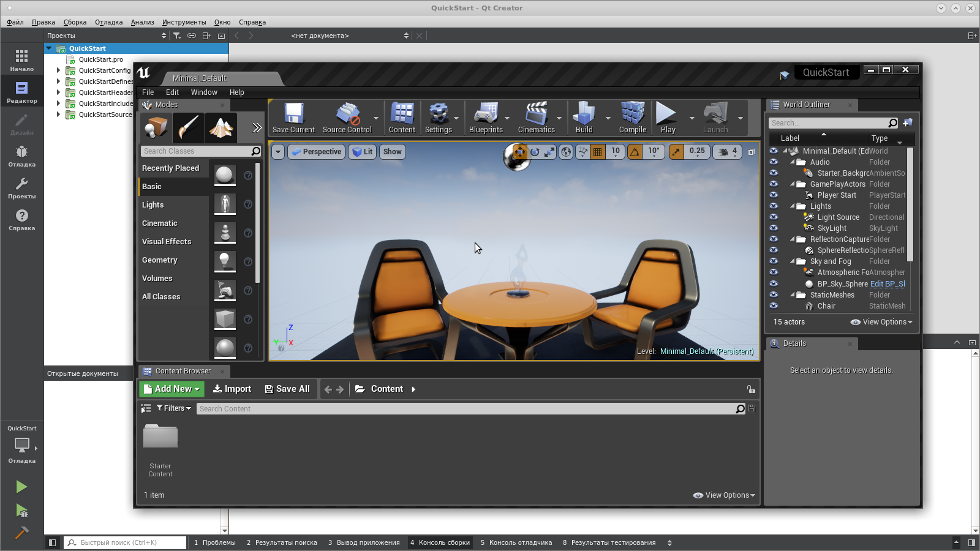The image size is (980, 551).
Task: Open Play options dropdown arrow
Action: click(692, 118)
